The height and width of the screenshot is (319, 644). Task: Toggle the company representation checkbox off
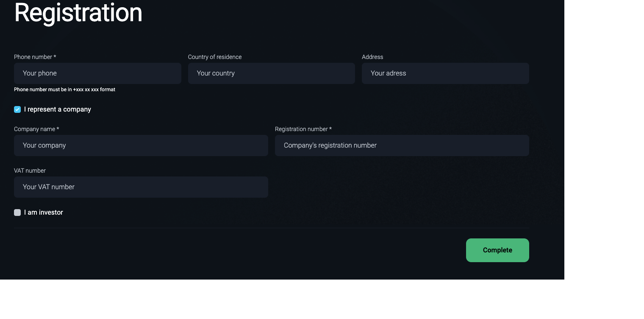[17, 109]
